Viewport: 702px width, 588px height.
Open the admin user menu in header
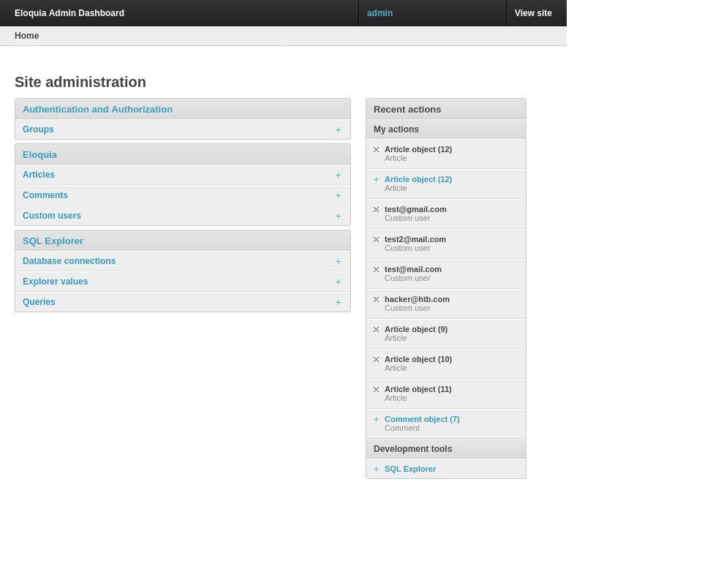tap(380, 13)
